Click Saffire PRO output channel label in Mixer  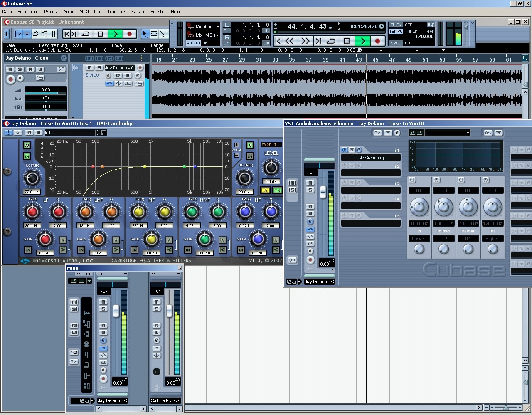[x=166, y=400]
